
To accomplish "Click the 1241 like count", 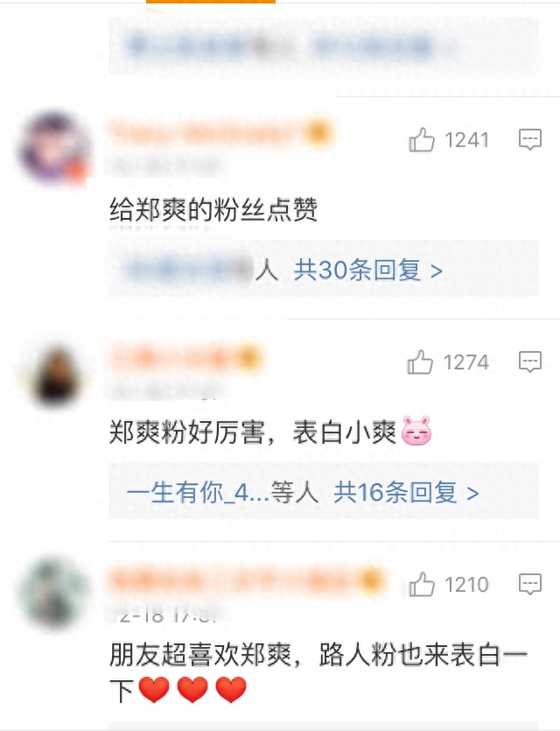I will click(467, 140).
